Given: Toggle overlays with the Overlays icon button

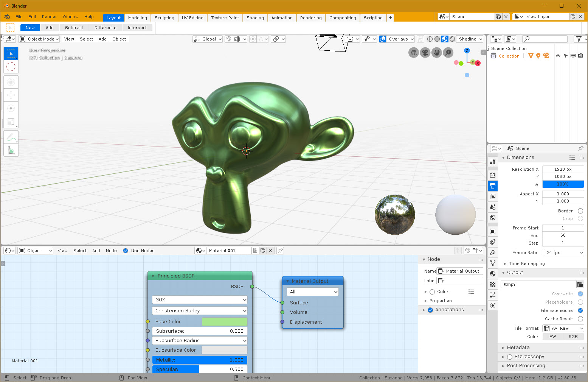Looking at the screenshot, I should 383,39.
